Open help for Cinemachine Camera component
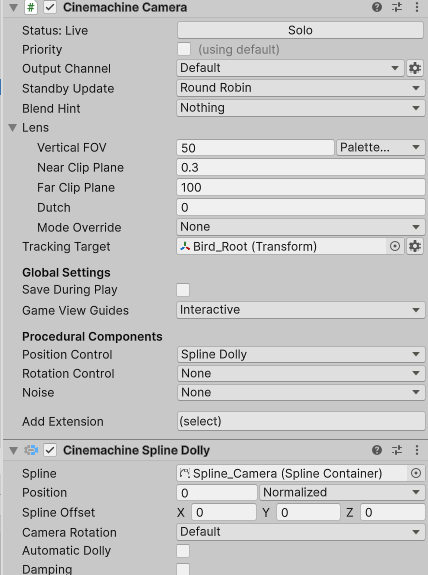428x575 pixels. (x=377, y=7)
